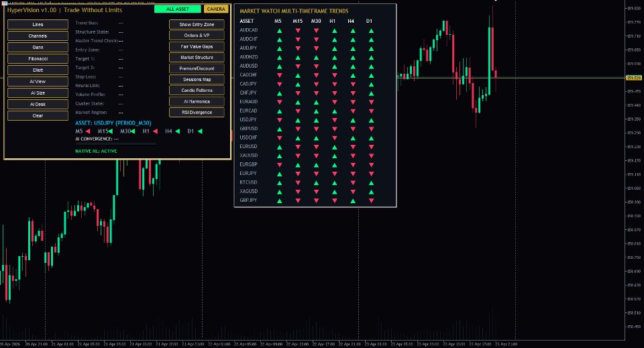Click the M5 arrow under ASSET: USDJPY

click(x=87, y=131)
